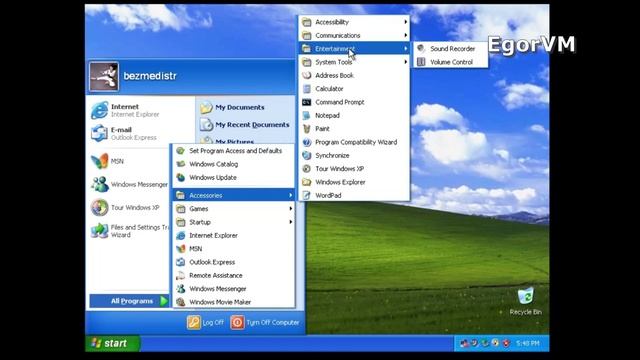Select the System Tools folder entry

[x=353, y=62]
